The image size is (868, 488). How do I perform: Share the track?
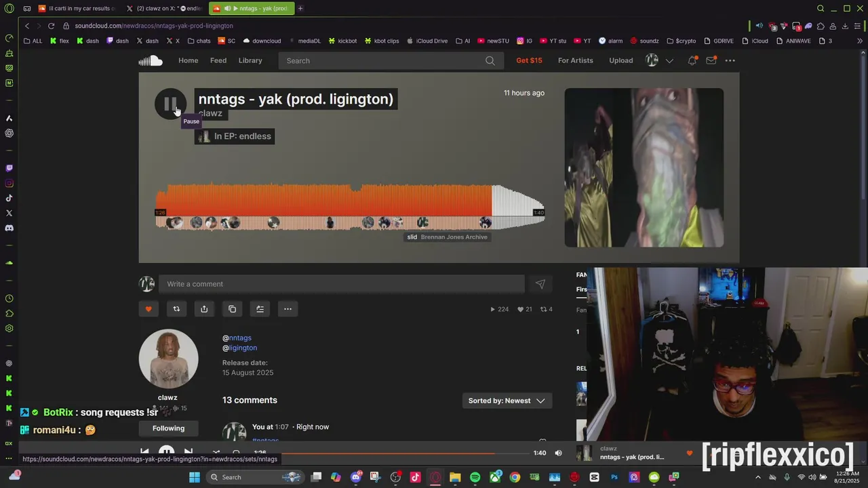204,309
